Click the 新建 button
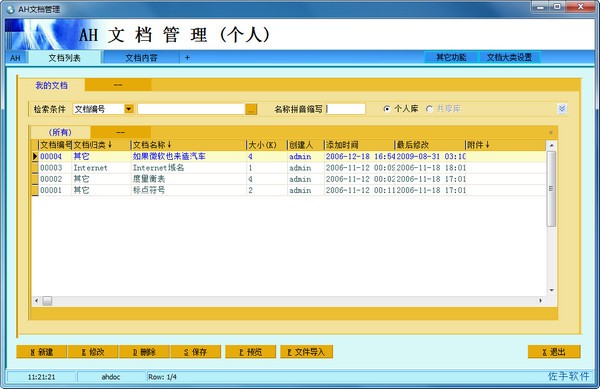Screen dimensions: 600x389 coord(42,352)
